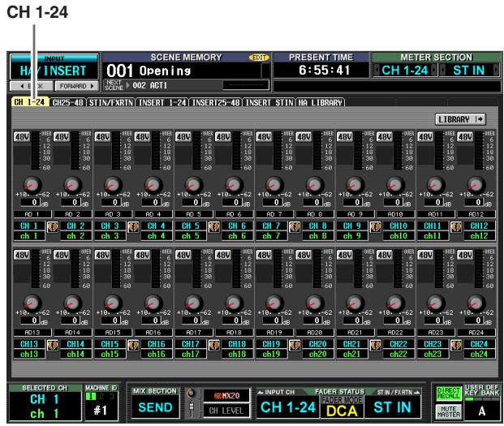
Task: Enable 48V phantom power for AD24
Action: click(465, 255)
